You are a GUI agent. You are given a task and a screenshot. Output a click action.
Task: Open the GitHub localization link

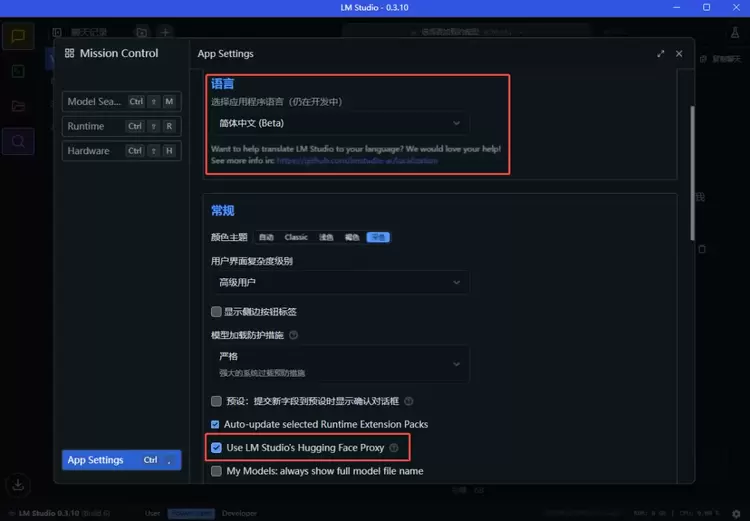357,160
